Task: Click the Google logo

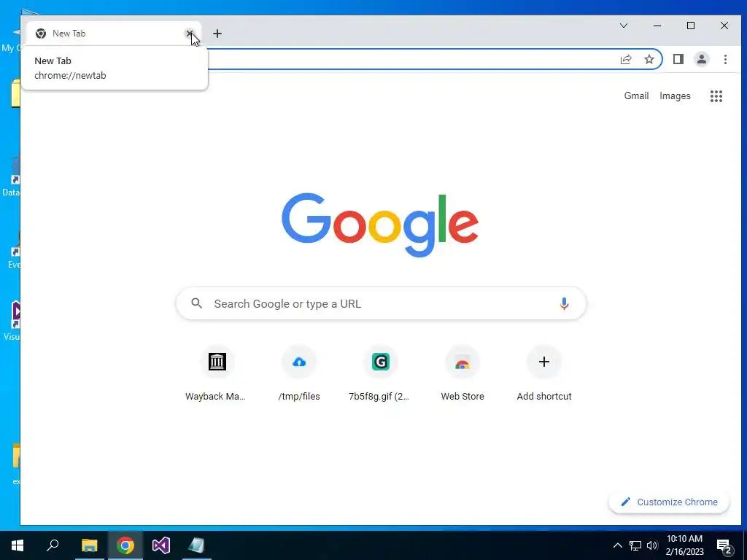Action: [x=379, y=225]
